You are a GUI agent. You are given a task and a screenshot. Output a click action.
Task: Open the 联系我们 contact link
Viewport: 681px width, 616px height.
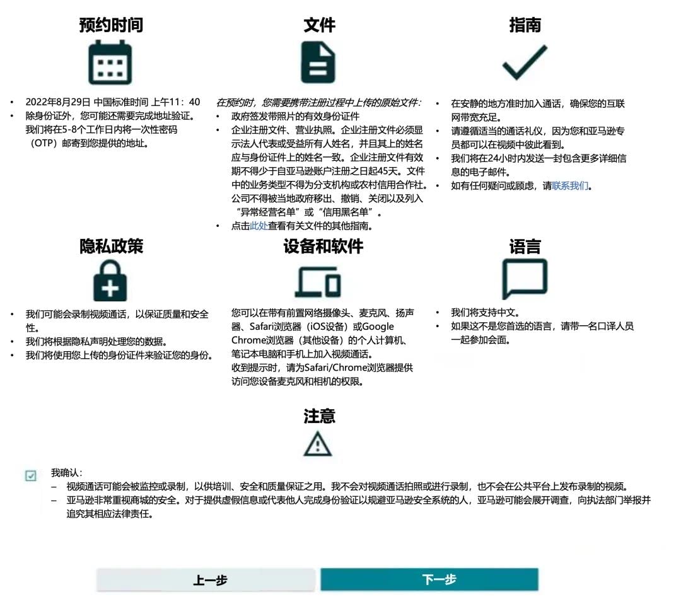570,186
